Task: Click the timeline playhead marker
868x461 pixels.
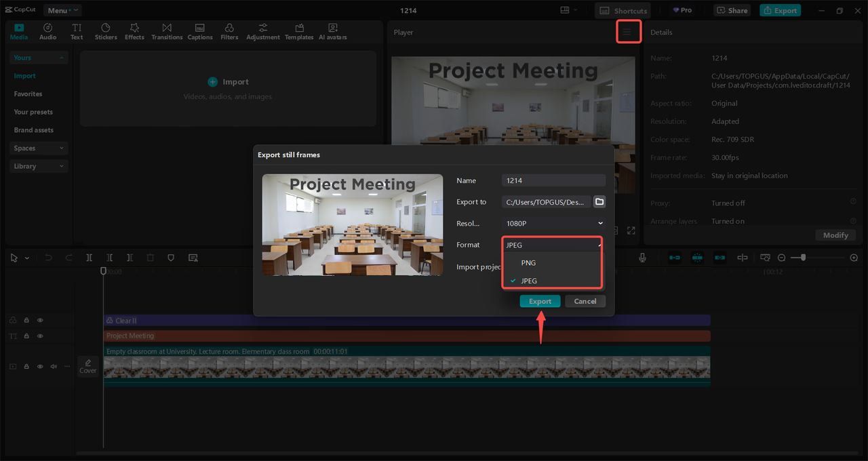Action: point(103,271)
